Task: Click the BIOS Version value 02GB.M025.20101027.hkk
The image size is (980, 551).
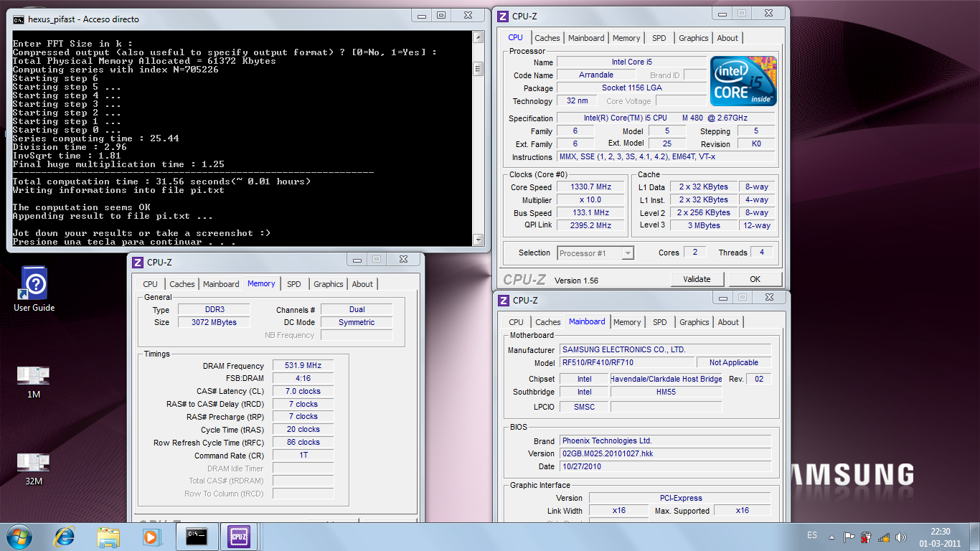Action: [x=665, y=454]
